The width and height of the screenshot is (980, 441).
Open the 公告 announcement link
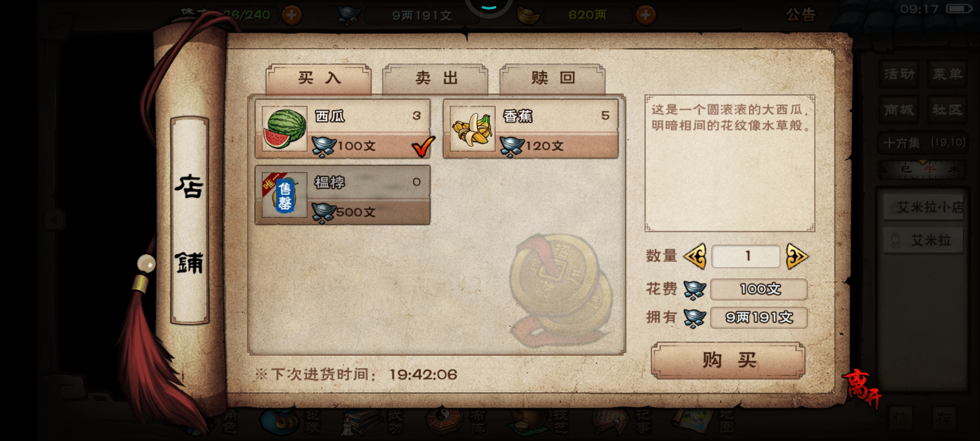pos(800,15)
